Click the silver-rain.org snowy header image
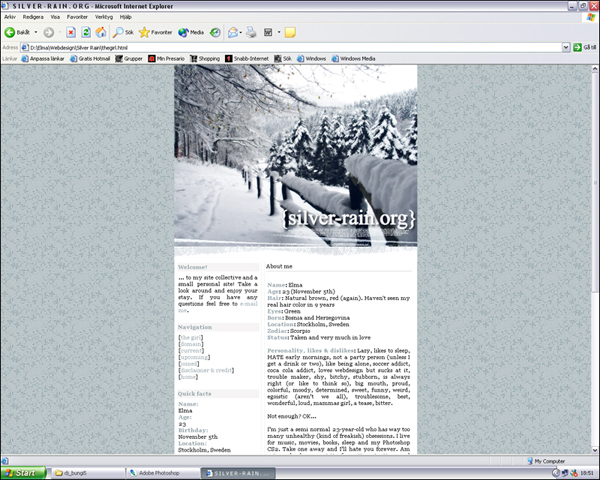Screen dimensions: 600x480 click(295, 157)
